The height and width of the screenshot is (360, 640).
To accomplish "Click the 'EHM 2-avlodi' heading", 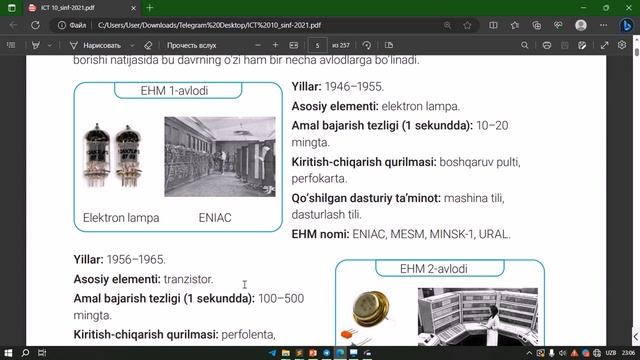I will 433,269.
